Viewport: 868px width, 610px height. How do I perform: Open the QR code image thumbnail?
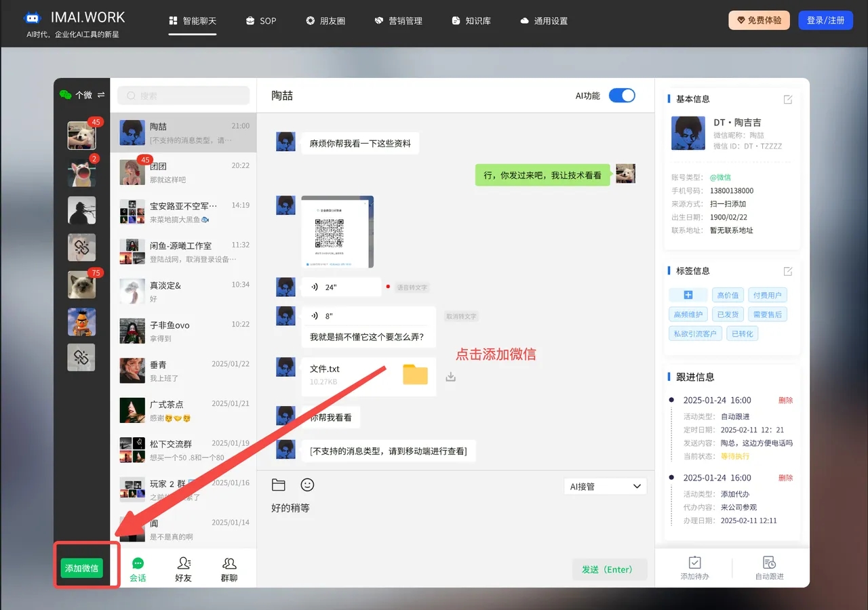click(x=337, y=232)
